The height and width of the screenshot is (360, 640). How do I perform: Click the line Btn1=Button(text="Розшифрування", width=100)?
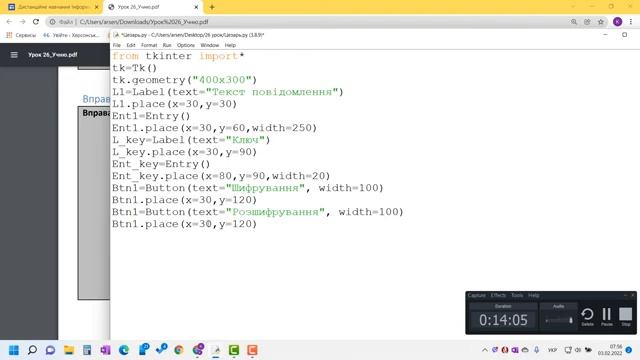(x=258, y=212)
